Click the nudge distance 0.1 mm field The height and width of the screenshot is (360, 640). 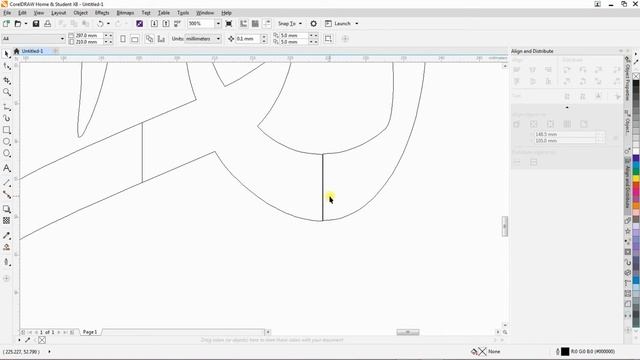247,39
